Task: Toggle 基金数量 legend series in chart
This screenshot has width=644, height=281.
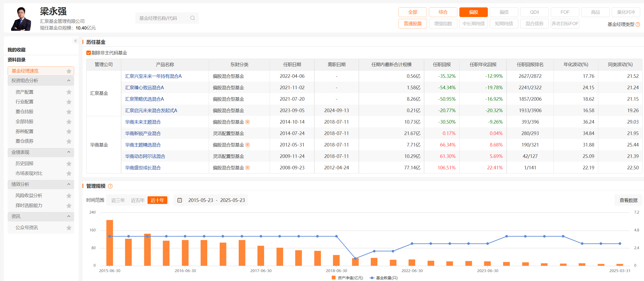Action: point(384,278)
